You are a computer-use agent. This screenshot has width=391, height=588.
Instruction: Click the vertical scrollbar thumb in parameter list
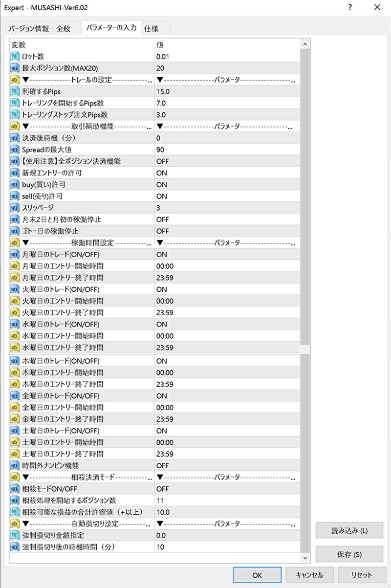click(305, 196)
